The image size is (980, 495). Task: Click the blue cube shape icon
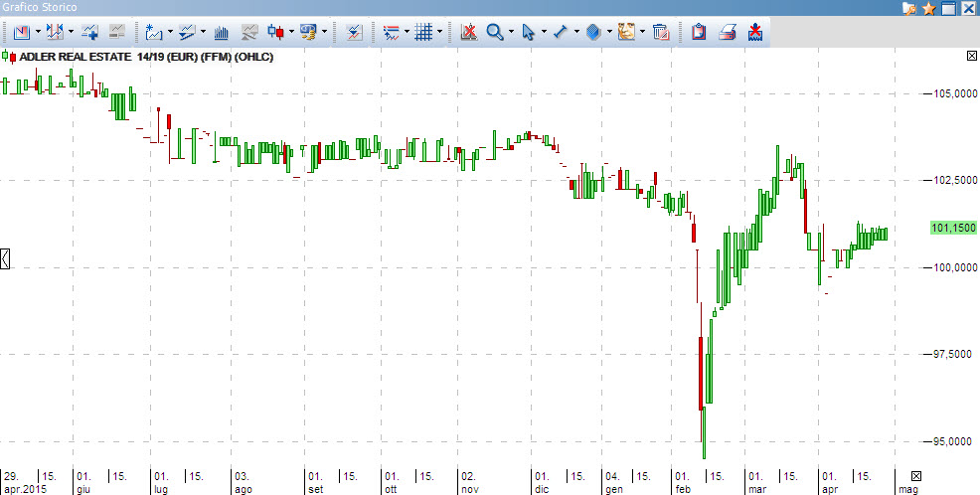coord(593,32)
